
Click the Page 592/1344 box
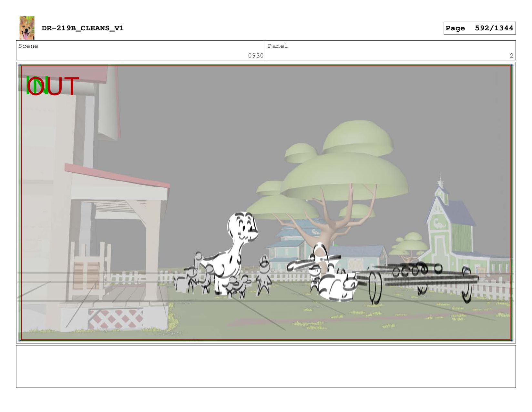coord(479,28)
